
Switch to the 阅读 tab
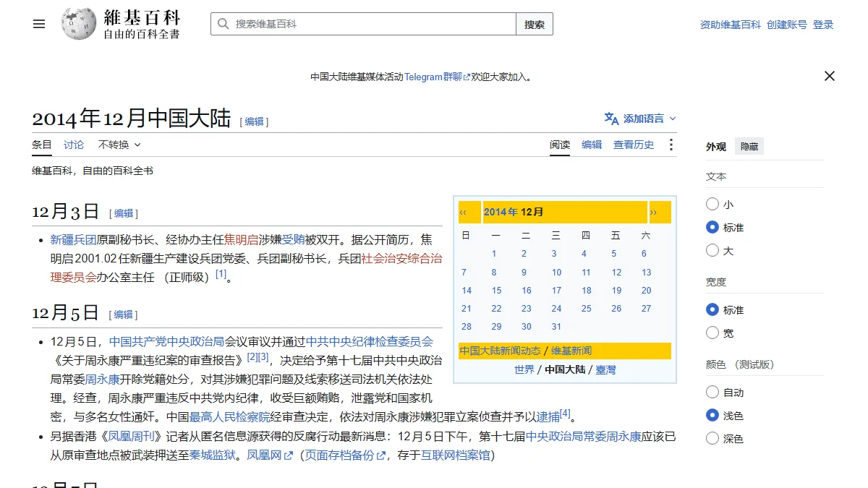[x=560, y=145]
